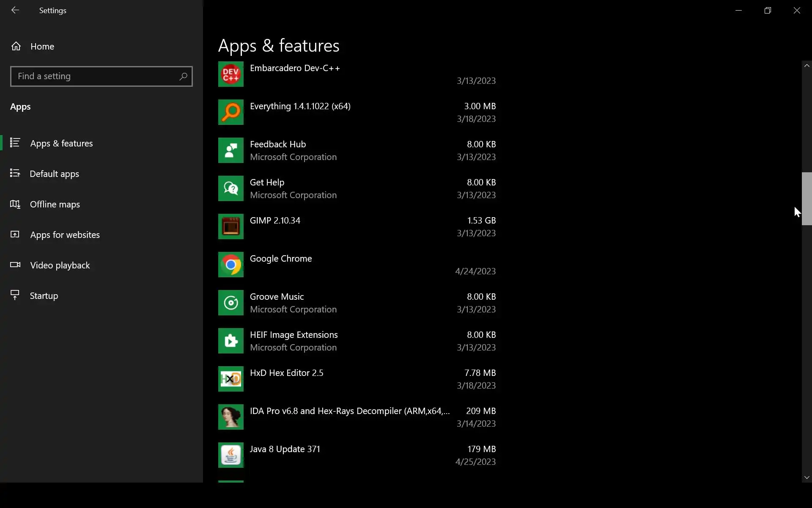812x508 pixels.
Task: Open the Startup apps section
Action: click(44, 296)
